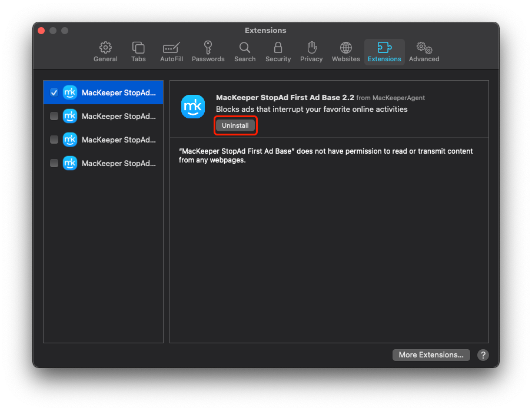
Task: Close the Extensions preferences window
Action: [x=41, y=31]
